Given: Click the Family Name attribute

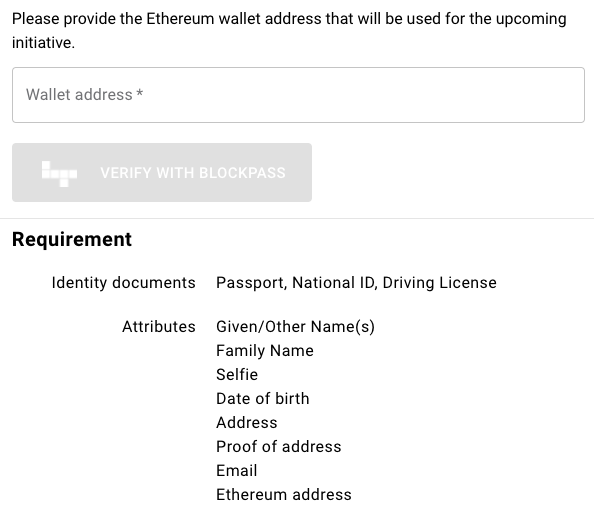Looking at the screenshot, I should coord(265,351).
